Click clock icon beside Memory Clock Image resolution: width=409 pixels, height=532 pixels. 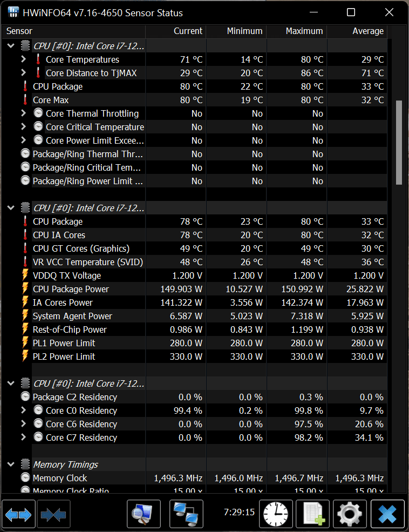(x=25, y=477)
